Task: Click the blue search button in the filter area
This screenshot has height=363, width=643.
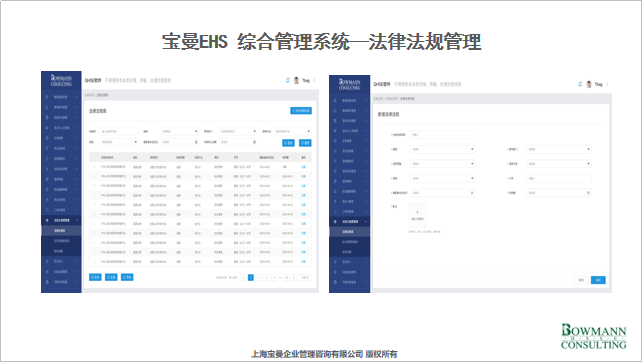Action: coord(288,143)
